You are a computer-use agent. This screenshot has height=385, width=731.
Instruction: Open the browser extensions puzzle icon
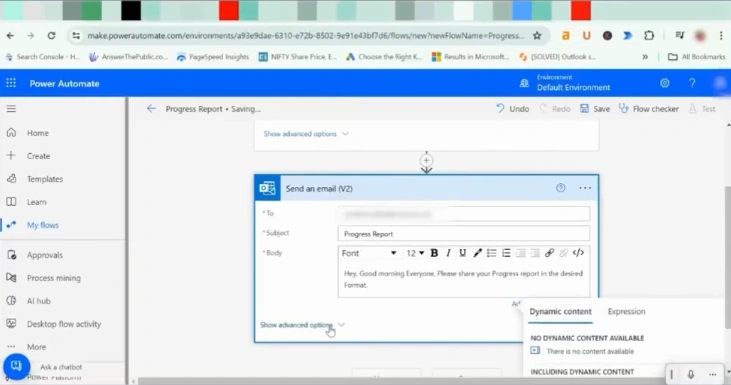click(649, 35)
